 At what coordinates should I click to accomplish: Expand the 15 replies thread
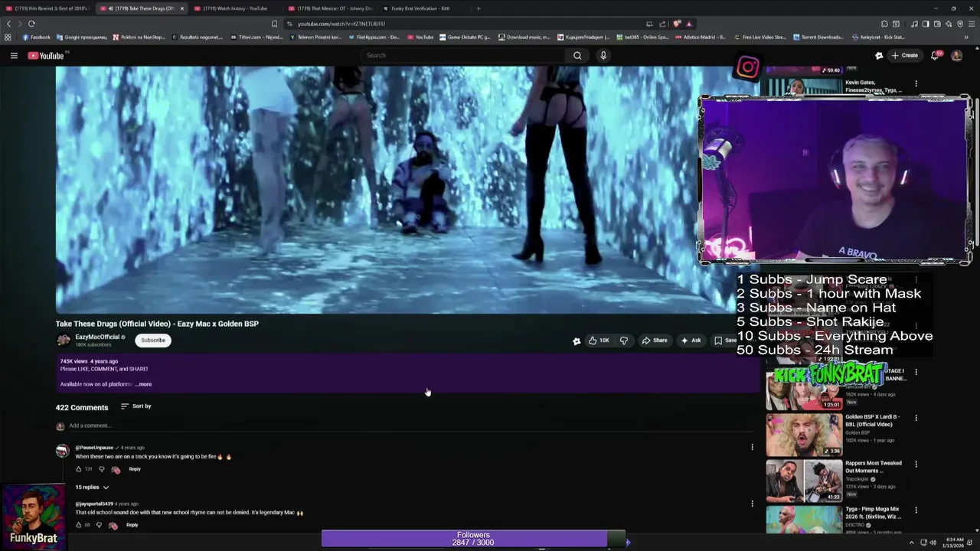point(92,487)
